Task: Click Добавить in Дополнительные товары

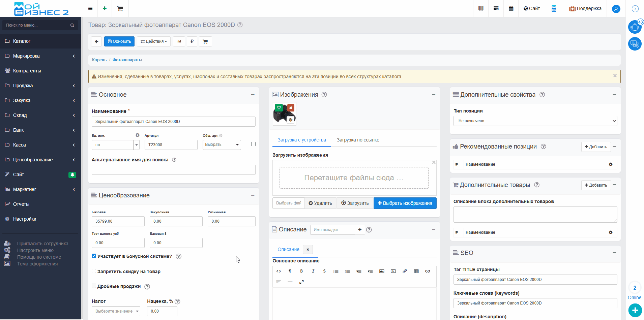Action: [596, 185]
